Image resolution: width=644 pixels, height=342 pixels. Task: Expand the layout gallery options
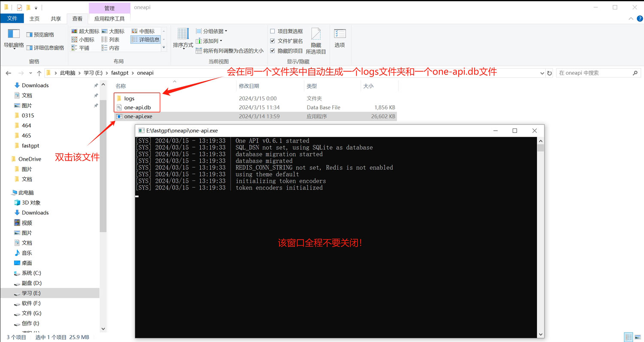pyautogui.click(x=164, y=48)
